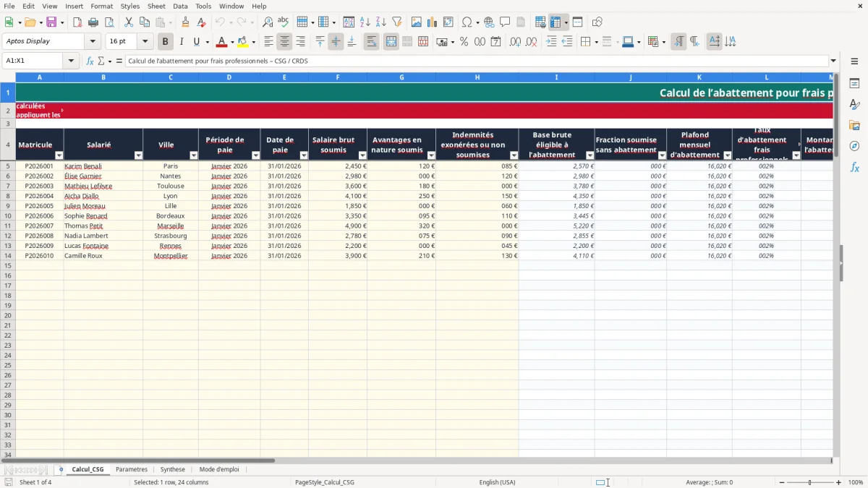Open the font size dropdown

coord(145,41)
